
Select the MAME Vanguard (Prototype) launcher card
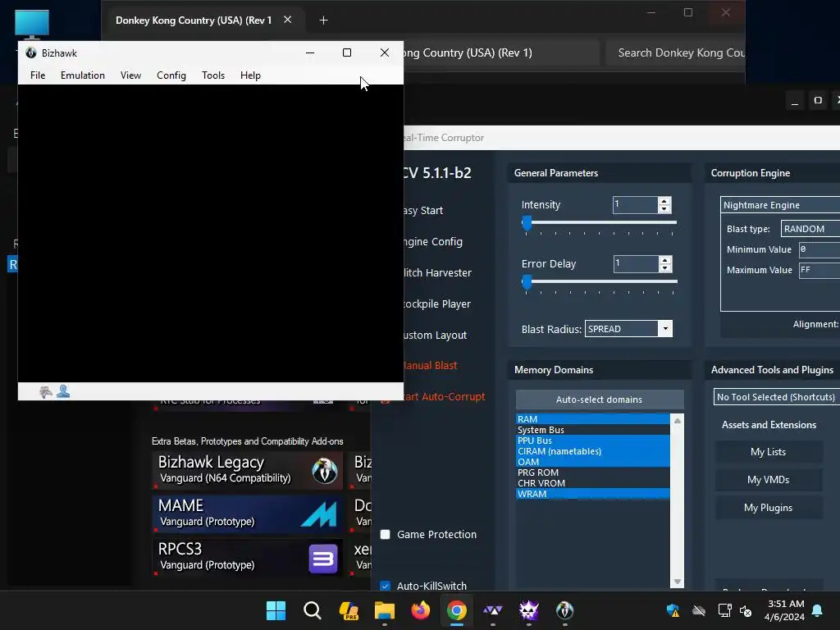click(248, 514)
